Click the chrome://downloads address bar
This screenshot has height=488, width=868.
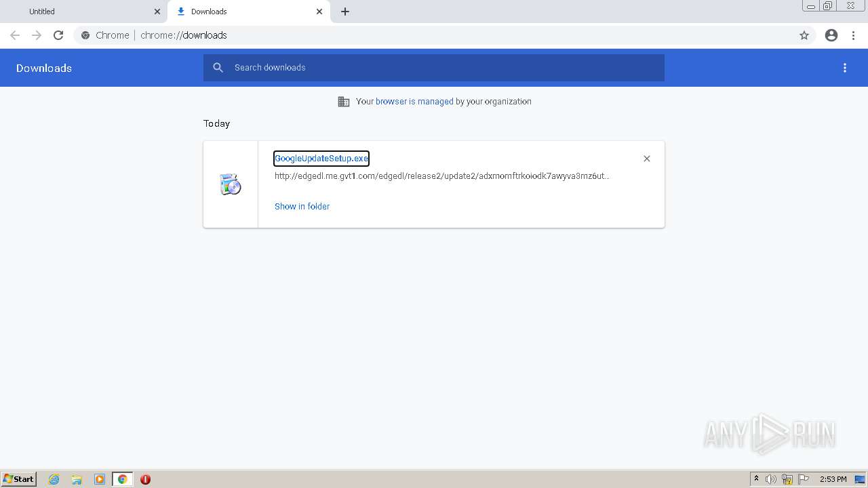(434, 35)
